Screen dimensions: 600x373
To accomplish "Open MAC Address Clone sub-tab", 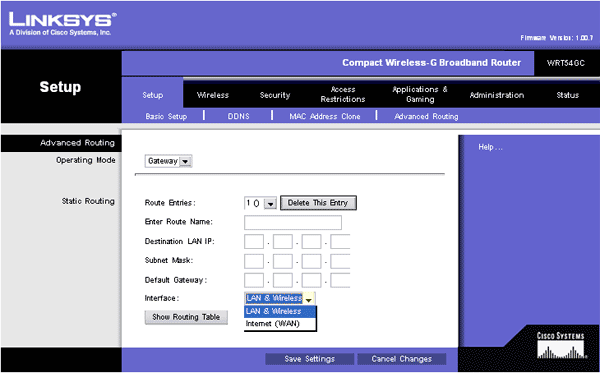I will click(324, 116).
